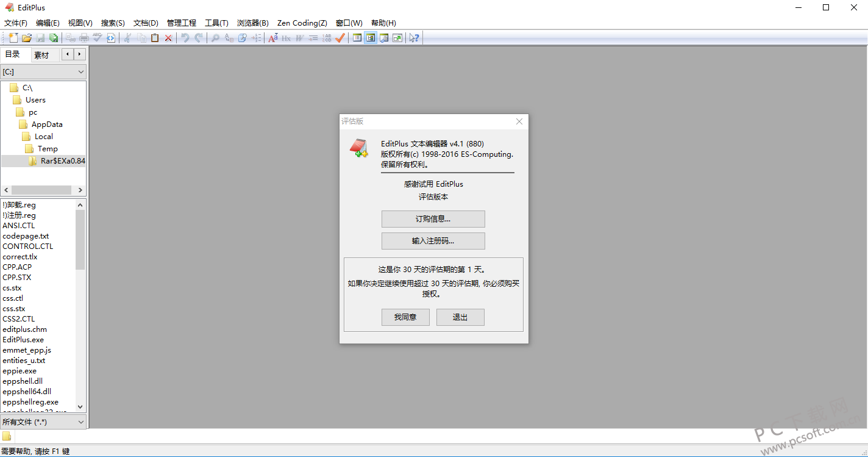Click the Save floppy disk icon
This screenshot has width=868, height=457.
point(40,38)
